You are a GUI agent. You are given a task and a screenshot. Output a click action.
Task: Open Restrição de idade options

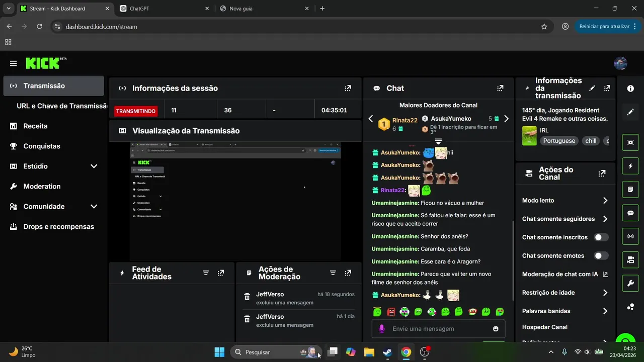[565, 293]
